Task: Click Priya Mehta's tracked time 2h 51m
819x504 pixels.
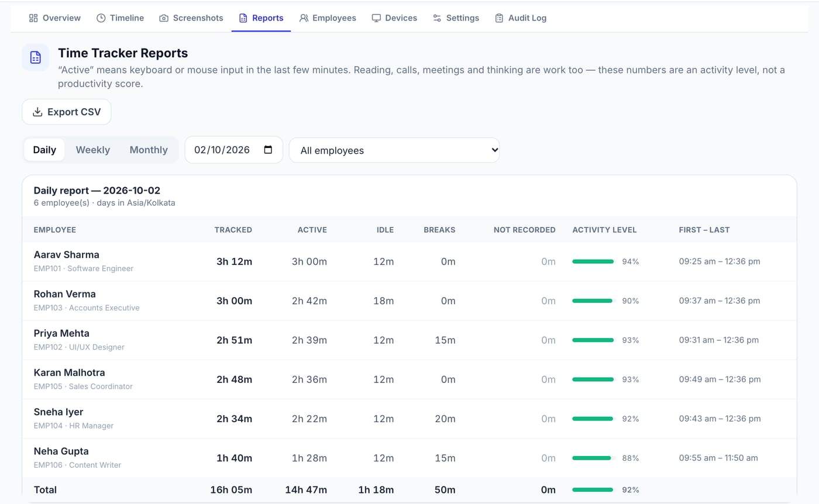Action: point(235,340)
